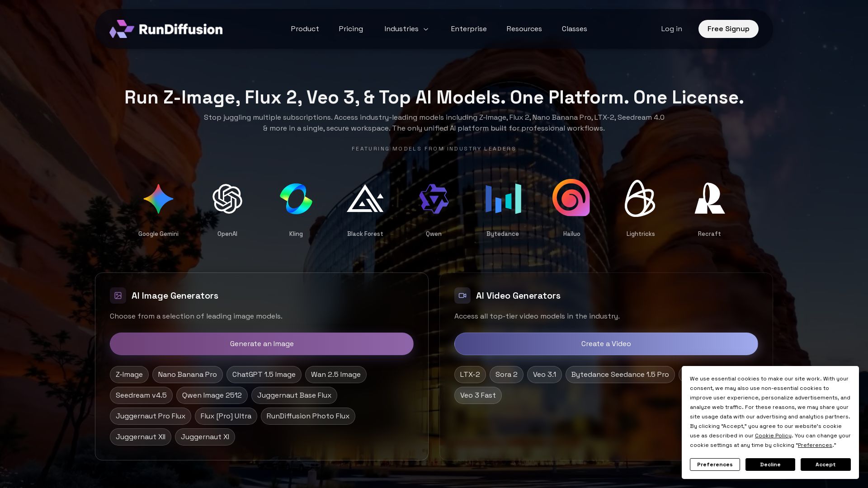Click the Generate an Image button
The height and width of the screenshot is (488, 868).
(261, 344)
